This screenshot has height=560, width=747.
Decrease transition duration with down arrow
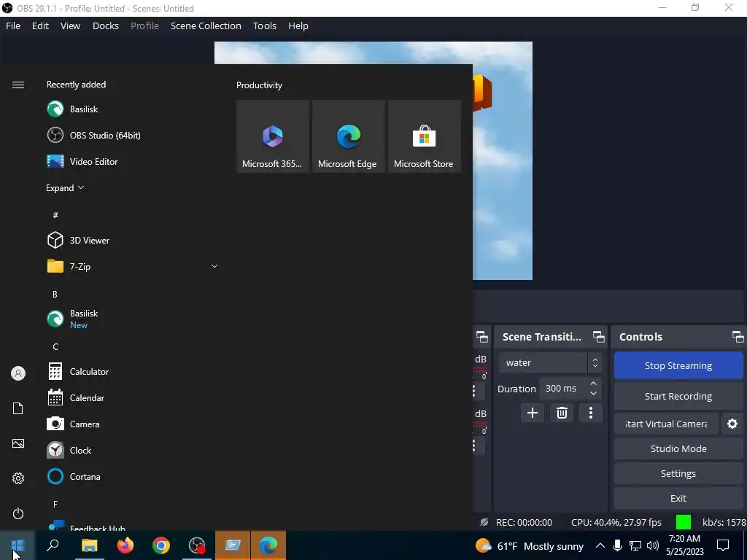pyautogui.click(x=593, y=393)
